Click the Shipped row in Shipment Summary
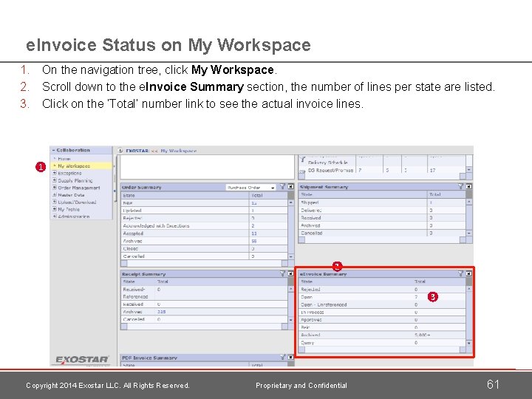Viewport: 532px width, 399px height. coord(383,202)
